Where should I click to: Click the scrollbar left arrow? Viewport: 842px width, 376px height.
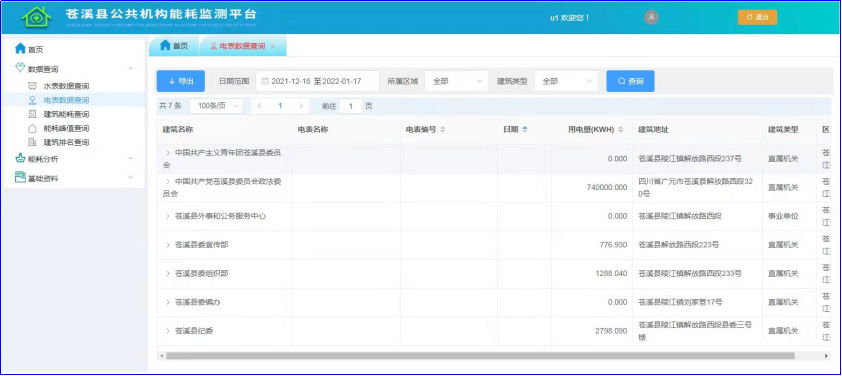161,356
